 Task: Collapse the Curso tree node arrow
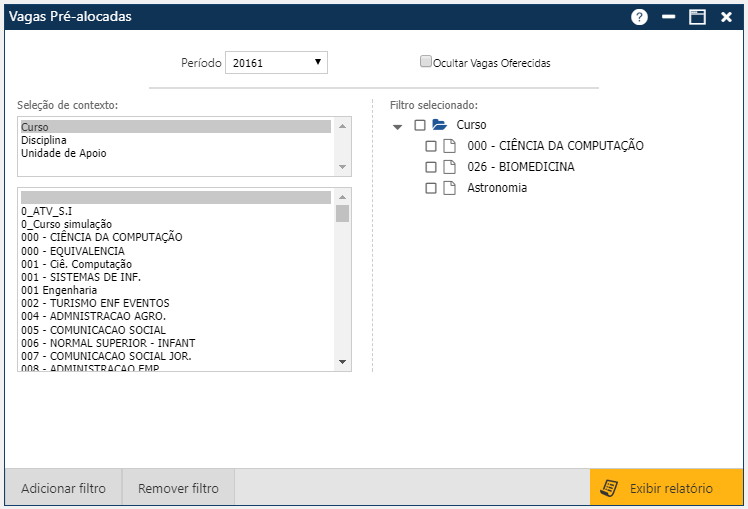tap(398, 126)
